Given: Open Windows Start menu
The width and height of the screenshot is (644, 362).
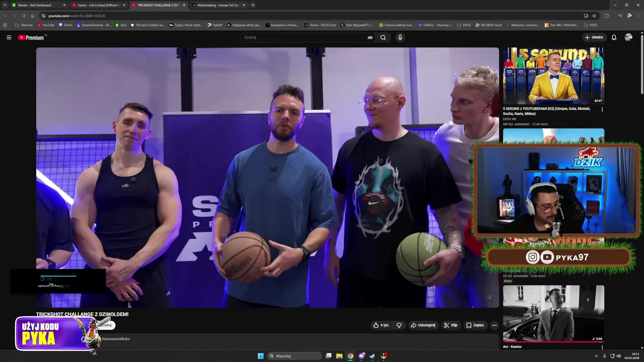Looking at the screenshot, I should point(261,356).
